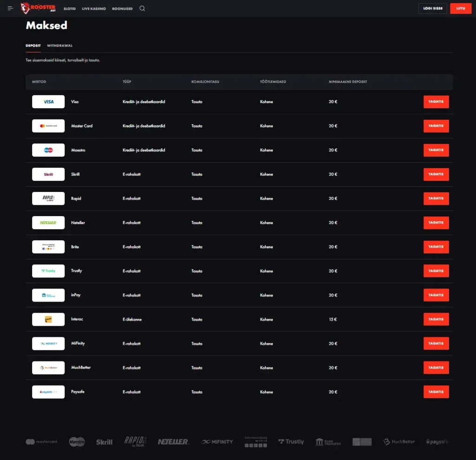Click the Maestro logo in the footer
This screenshot has height=460, width=476.
[77, 442]
